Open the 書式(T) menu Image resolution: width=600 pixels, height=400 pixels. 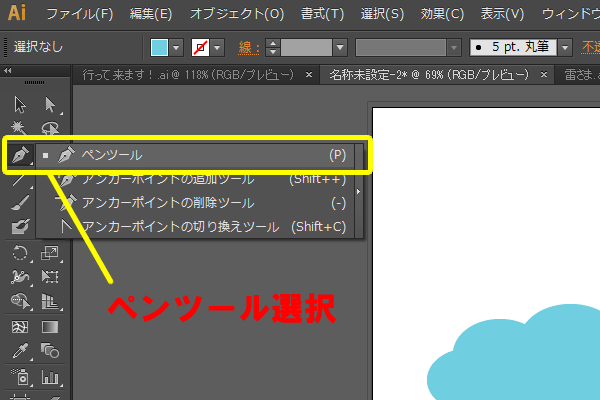coord(322,14)
